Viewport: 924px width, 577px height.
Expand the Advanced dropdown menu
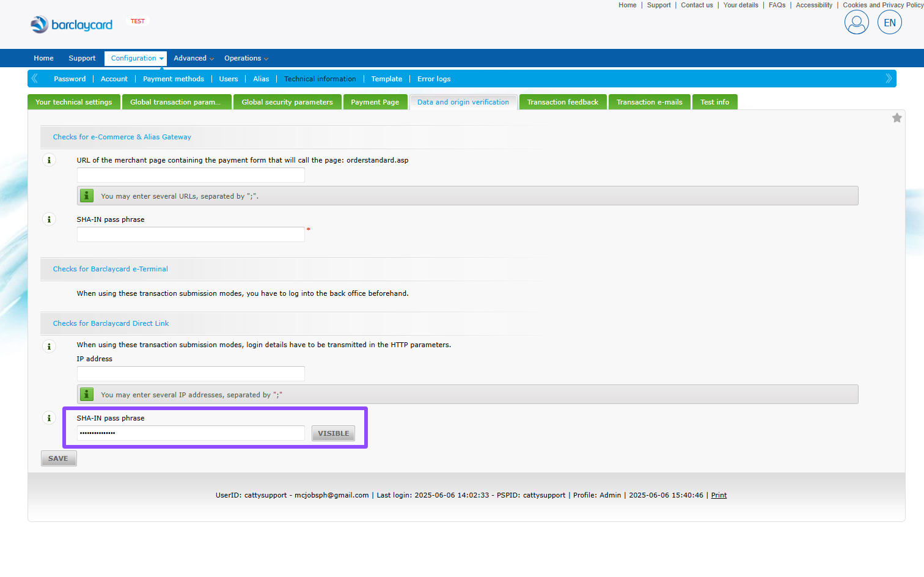point(194,58)
